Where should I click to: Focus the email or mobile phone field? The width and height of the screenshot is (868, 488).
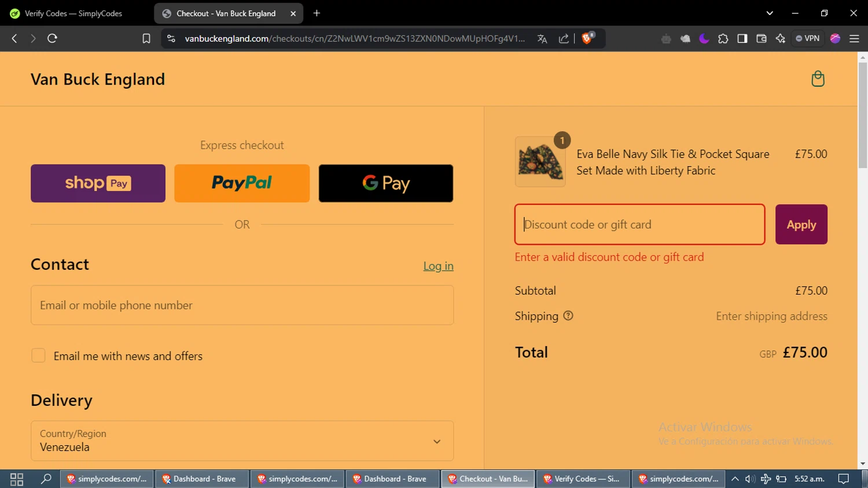coord(242,305)
